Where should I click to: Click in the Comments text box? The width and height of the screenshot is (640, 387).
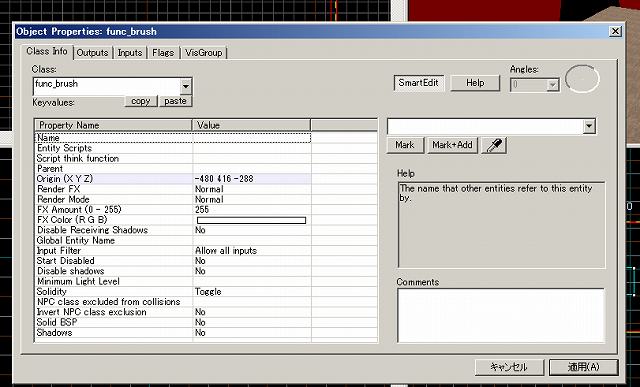pyautogui.click(x=501, y=316)
